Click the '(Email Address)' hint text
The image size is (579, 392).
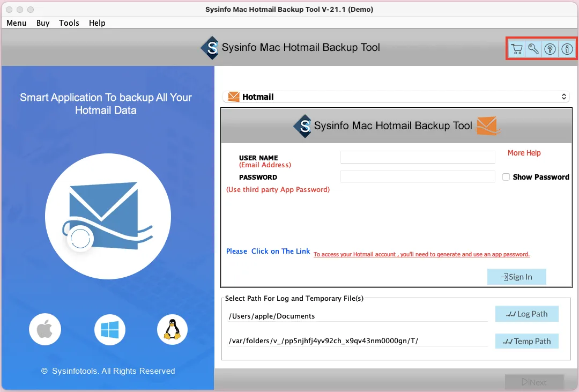(265, 165)
